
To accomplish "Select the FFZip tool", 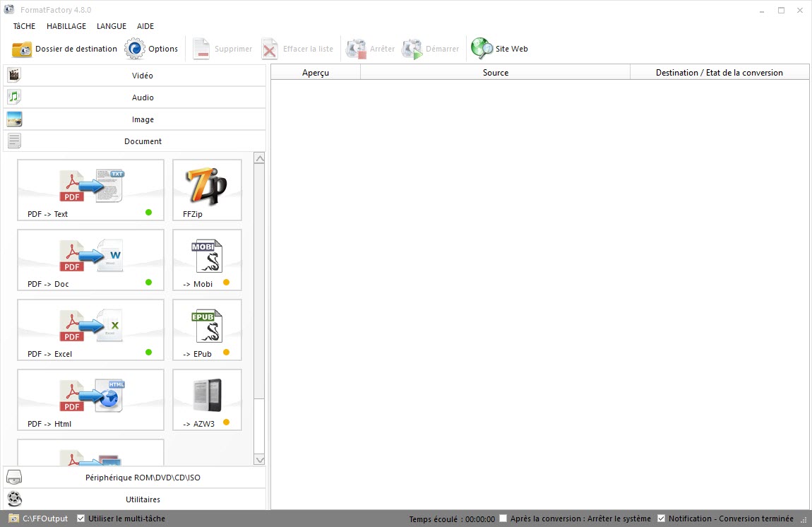I will pyautogui.click(x=207, y=190).
